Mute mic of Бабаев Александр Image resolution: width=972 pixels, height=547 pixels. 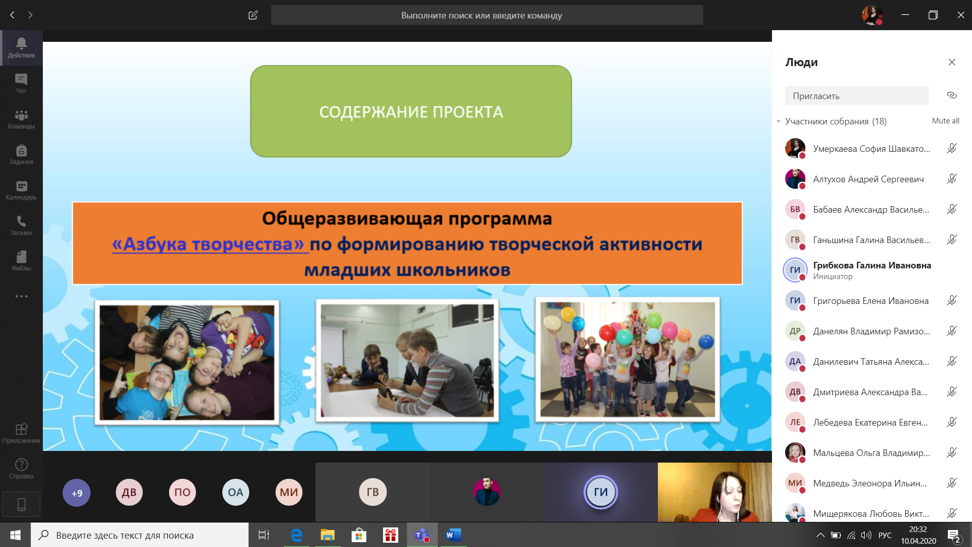coord(952,209)
